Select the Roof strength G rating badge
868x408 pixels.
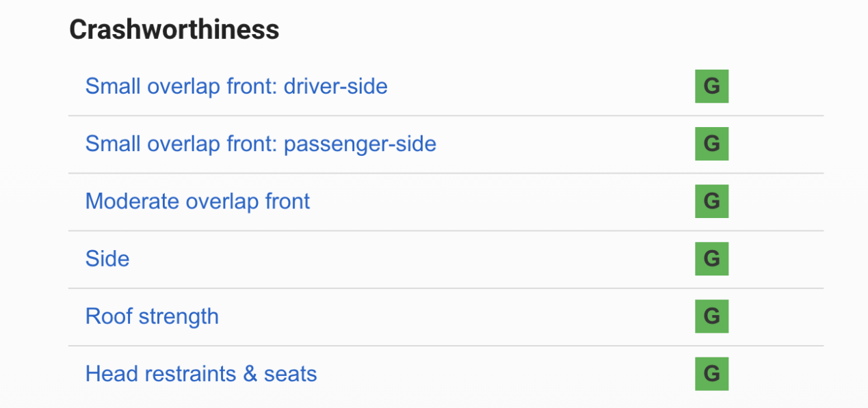711,316
